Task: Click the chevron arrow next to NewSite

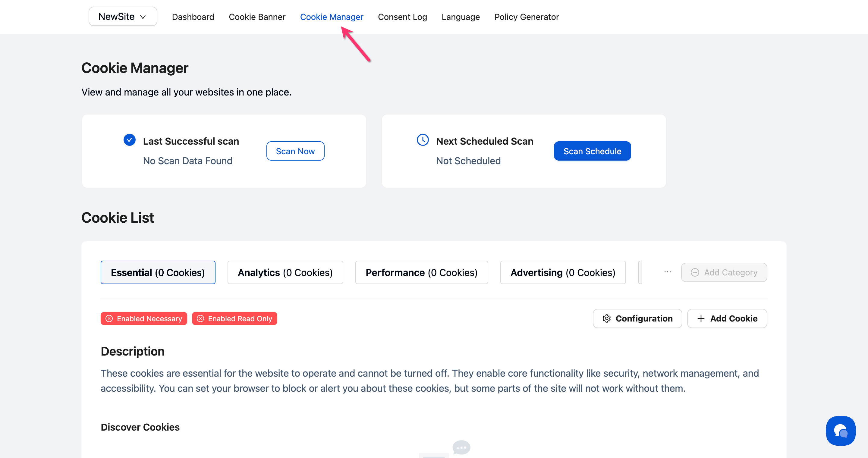Action: pos(143,17)
